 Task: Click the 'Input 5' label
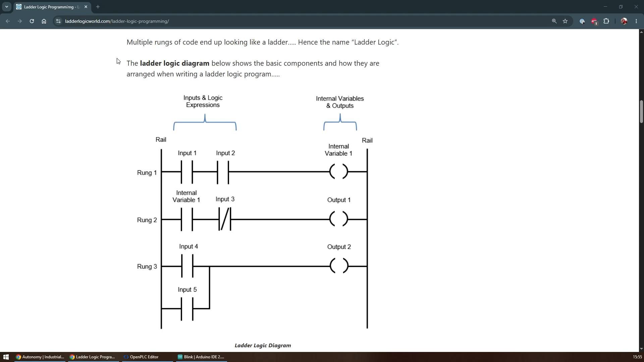pos(187,290)
